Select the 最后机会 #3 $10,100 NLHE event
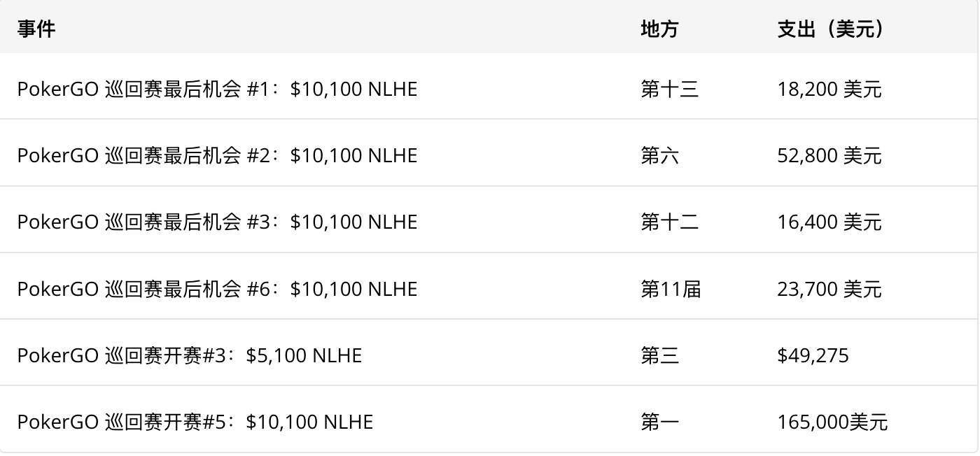 (217, 222)
